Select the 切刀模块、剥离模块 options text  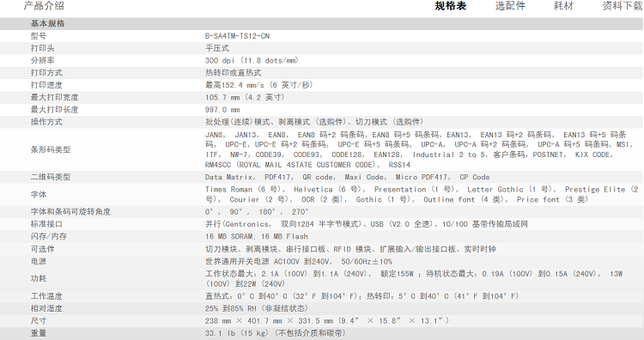click(x=350, y=249)
